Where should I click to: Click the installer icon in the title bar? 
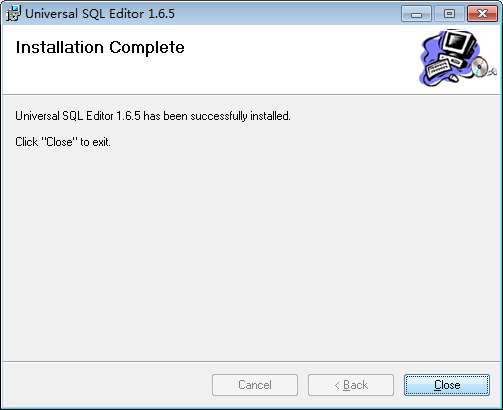[x=13, y=13]
